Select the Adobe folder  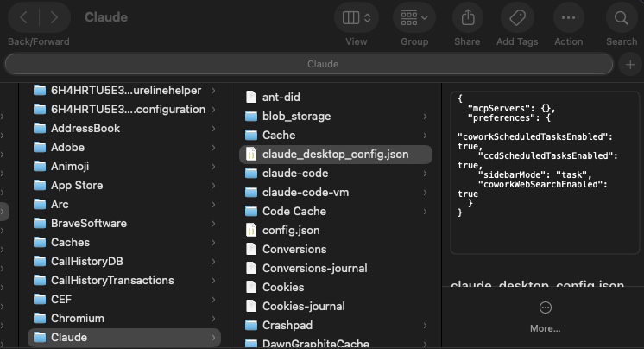(x=124, y=147)
